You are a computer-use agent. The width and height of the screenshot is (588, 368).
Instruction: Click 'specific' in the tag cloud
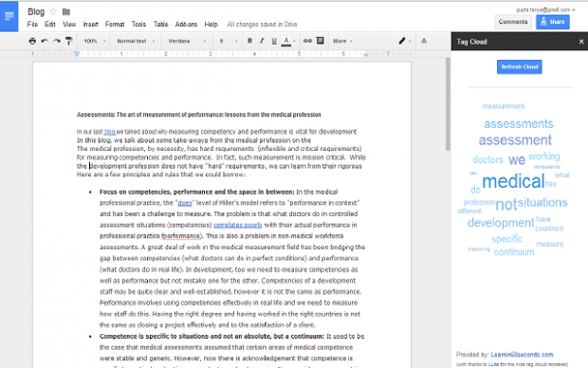click(506, 239)
